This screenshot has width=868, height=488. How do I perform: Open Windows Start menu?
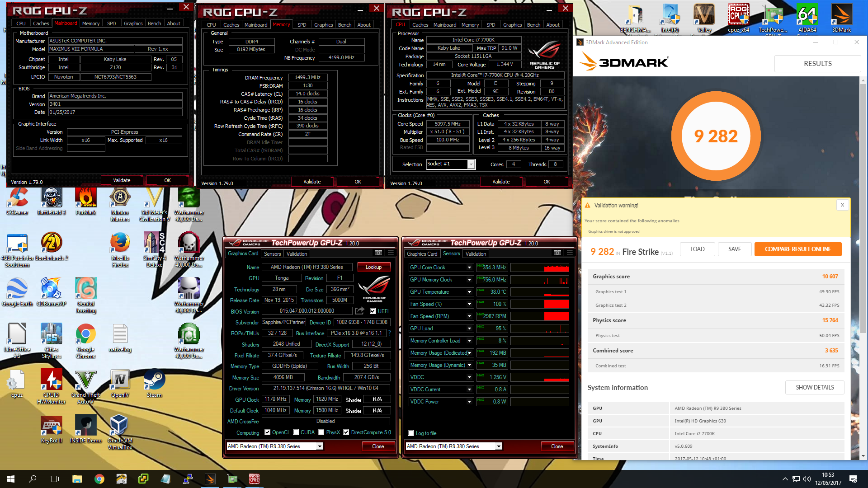click(x=11, y=479)
